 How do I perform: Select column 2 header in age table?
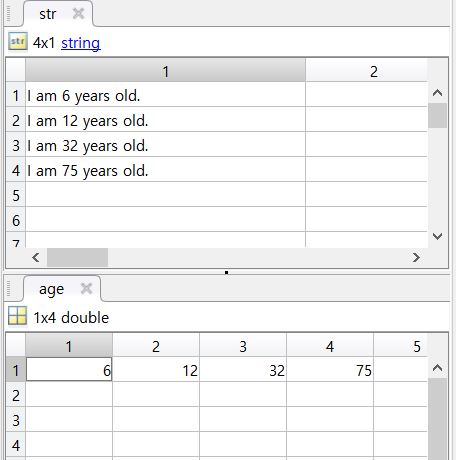click(156, 345)
